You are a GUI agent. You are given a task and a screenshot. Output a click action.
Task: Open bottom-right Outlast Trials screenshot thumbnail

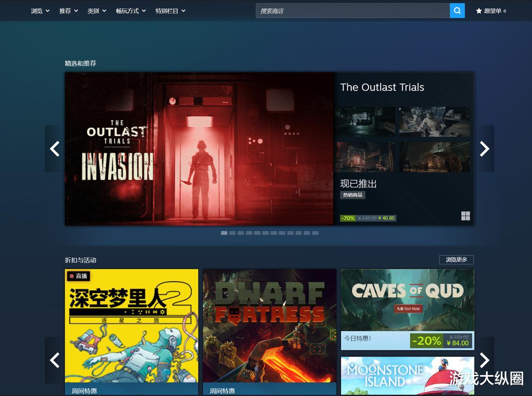click(434, 157)
